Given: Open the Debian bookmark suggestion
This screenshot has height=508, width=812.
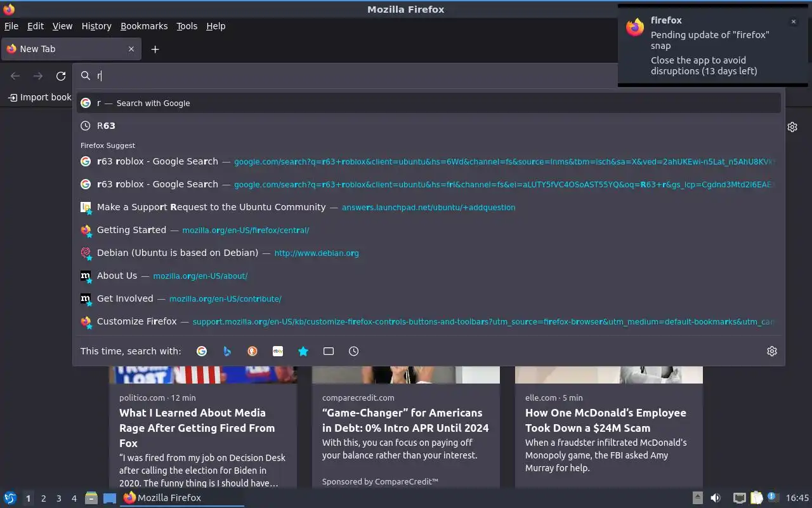Looking at the screenshot, I should click(429, 253).
